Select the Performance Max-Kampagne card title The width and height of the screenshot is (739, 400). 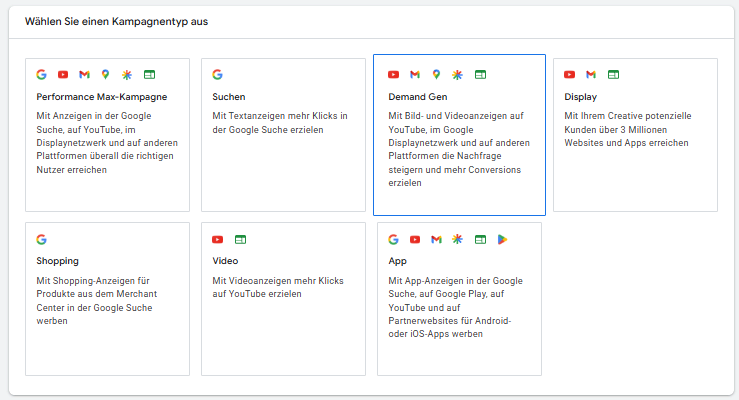pos(101,97)
